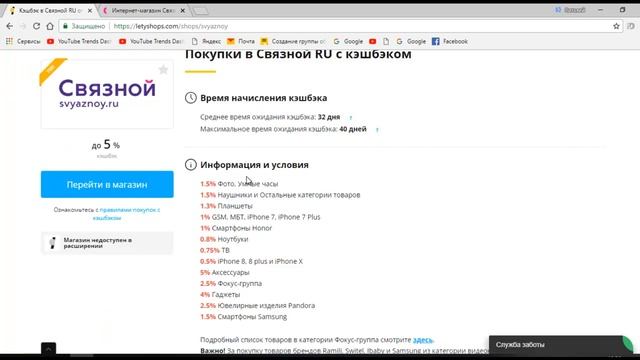The image size is (640, 360).
Task: Click the Гаджеты 4% line
Action: pos(220,295)
